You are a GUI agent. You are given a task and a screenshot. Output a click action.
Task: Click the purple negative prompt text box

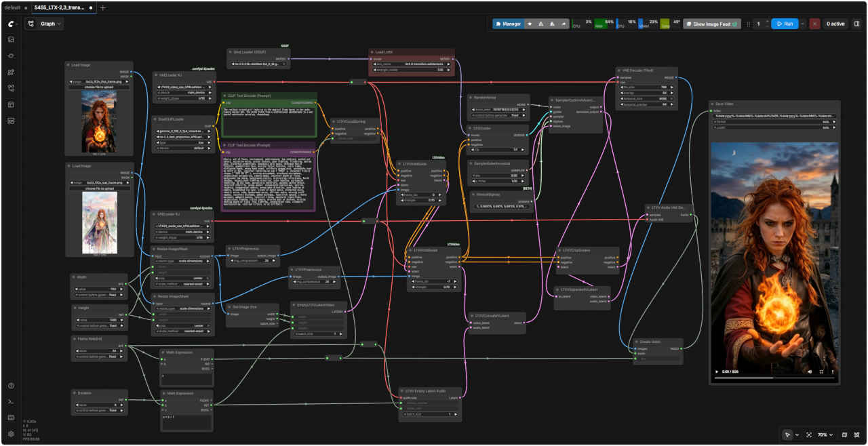pos(268,183)
